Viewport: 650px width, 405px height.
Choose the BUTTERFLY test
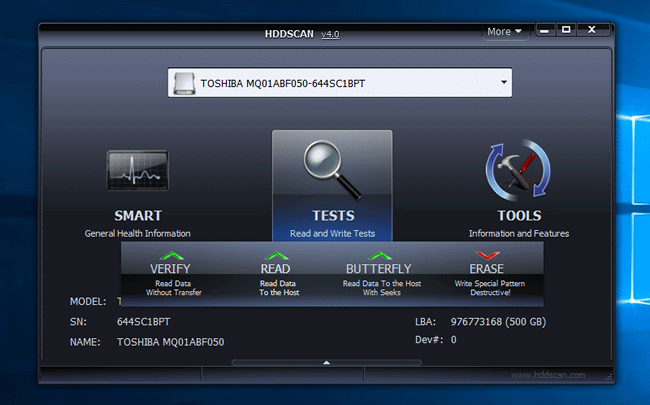(x=378, y=269)
